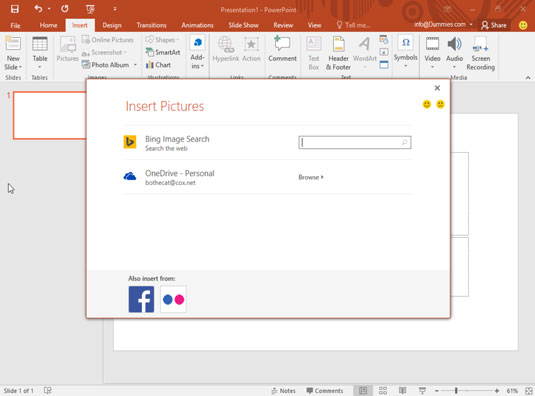The image size is (535, 396).
Task: Switch to the Home tab
Action: click(x=48, y=25)
